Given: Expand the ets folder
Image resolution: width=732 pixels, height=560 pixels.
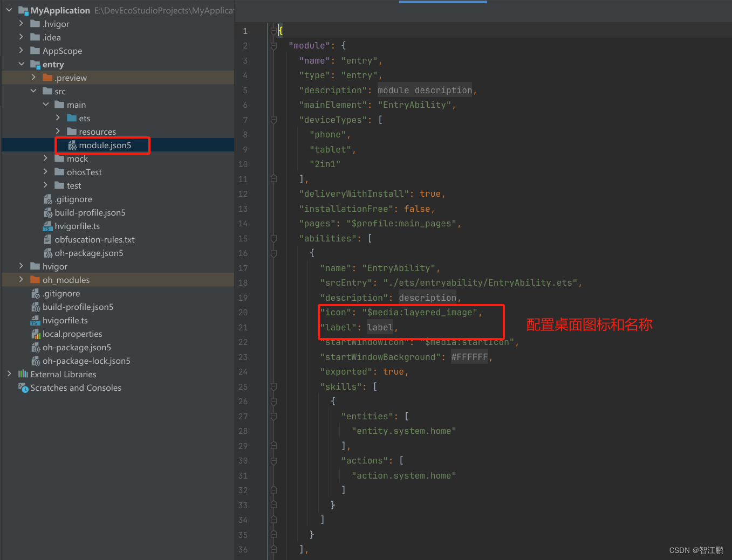Looking at the screenshot, I should coord(58,117).
